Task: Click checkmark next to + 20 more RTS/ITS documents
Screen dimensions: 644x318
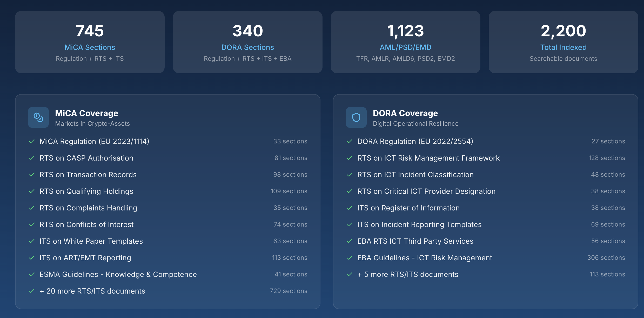Action: [x=32, y=291]
